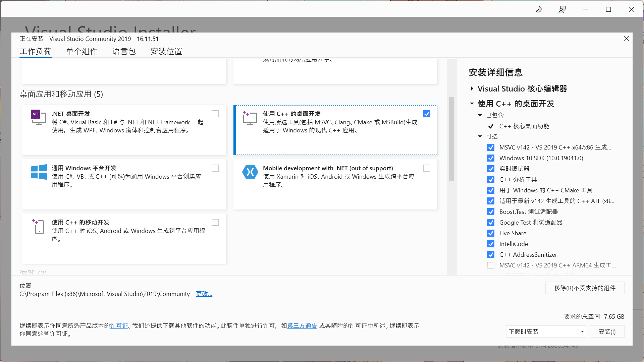
Task: Enable the .NET 桌面开发 workload checkbox
Action: tap(215, 114)
